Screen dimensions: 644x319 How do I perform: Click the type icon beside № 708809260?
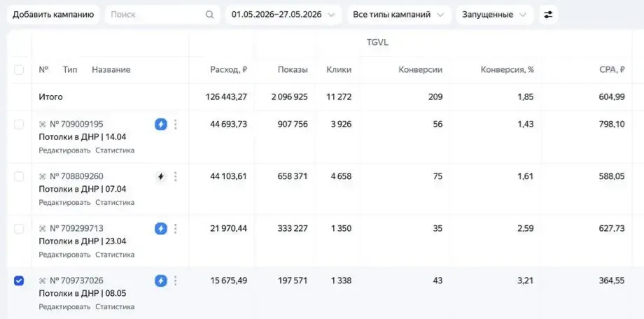(42, 176)
